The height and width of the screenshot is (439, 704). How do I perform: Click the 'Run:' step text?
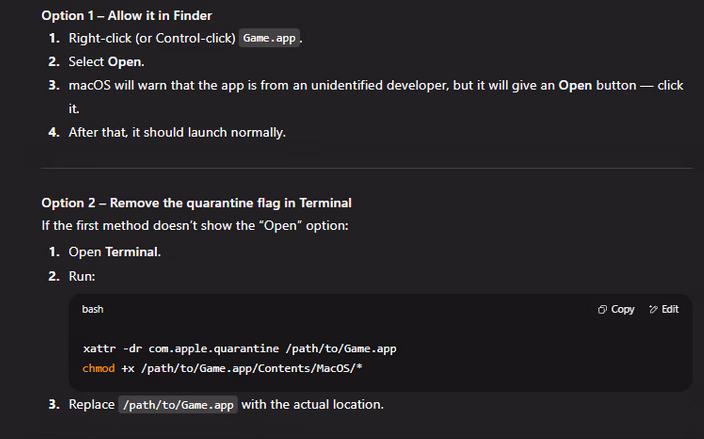click(x=82, y=275)
